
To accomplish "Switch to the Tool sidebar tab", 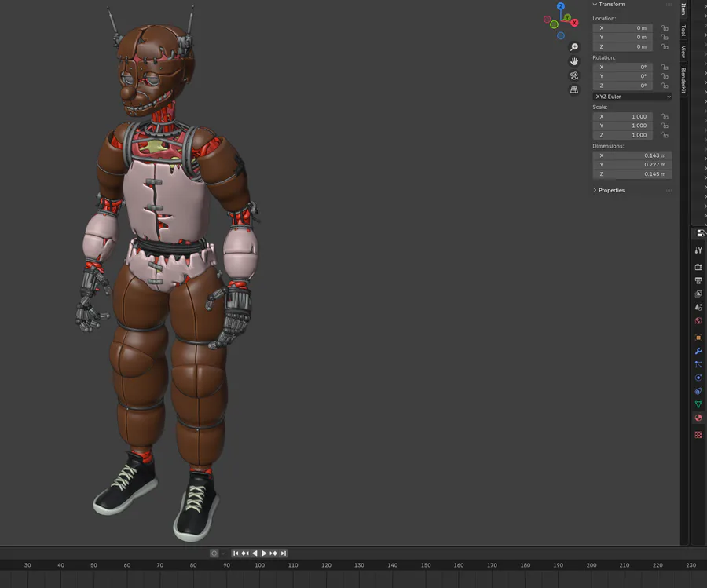I will [683, 31].
